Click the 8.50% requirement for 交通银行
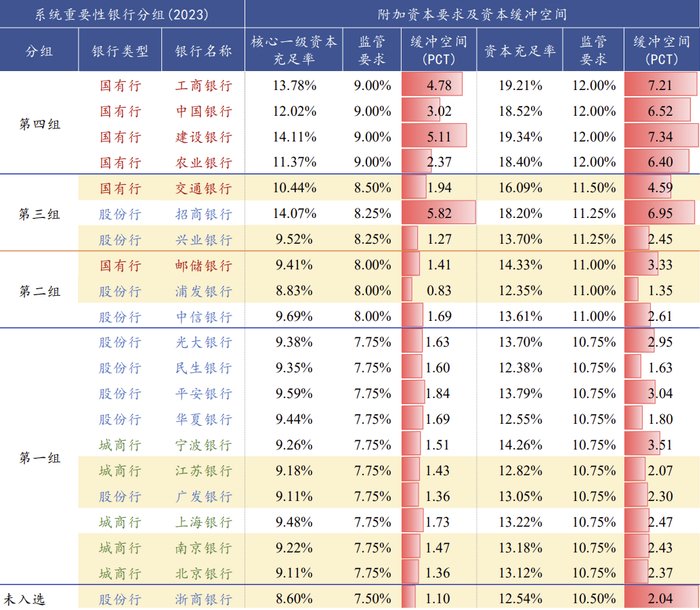The height and width of the screenshot is (610, 700). 372,188
